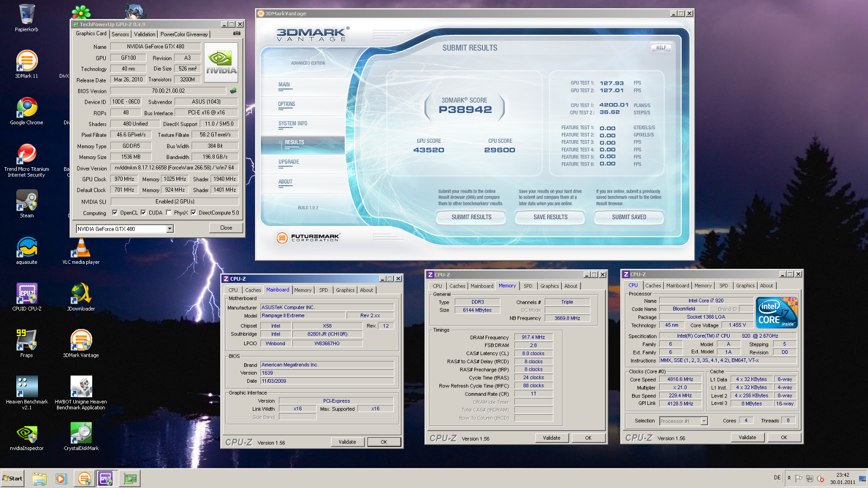The image size is (868, 488).
Task: Launch Fraps from the desktop
Action: [x=27, y=344]
